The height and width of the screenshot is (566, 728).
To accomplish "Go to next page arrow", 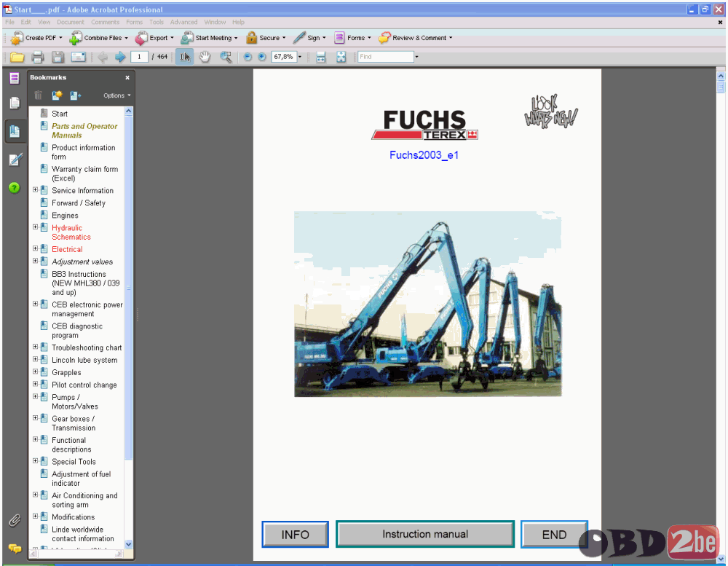I will coord(120,57).
